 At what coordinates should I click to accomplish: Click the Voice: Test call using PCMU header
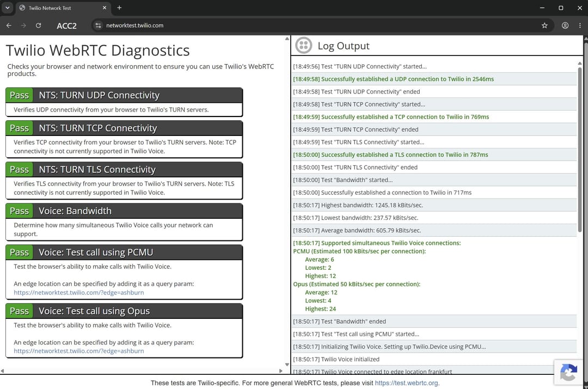pos(124,252)
